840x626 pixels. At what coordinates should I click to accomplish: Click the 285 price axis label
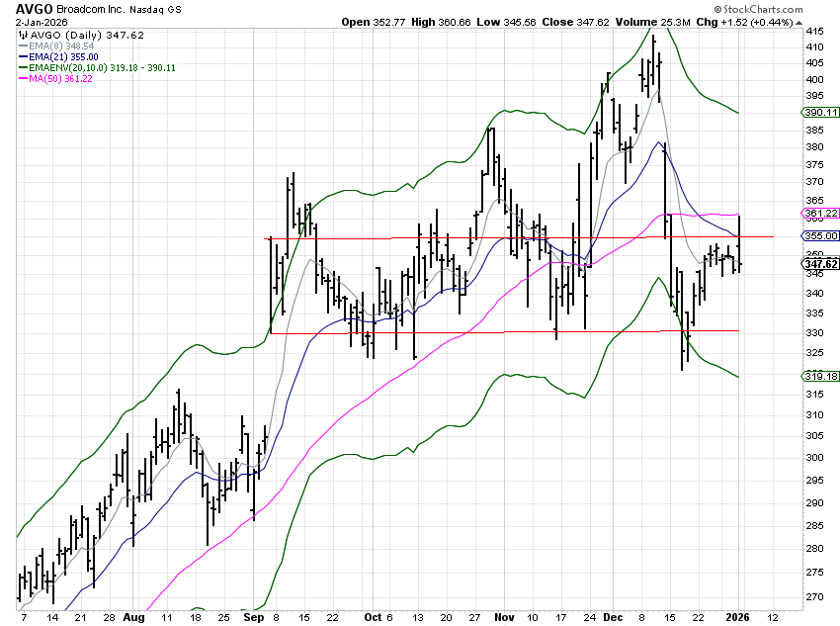[815, 526]
